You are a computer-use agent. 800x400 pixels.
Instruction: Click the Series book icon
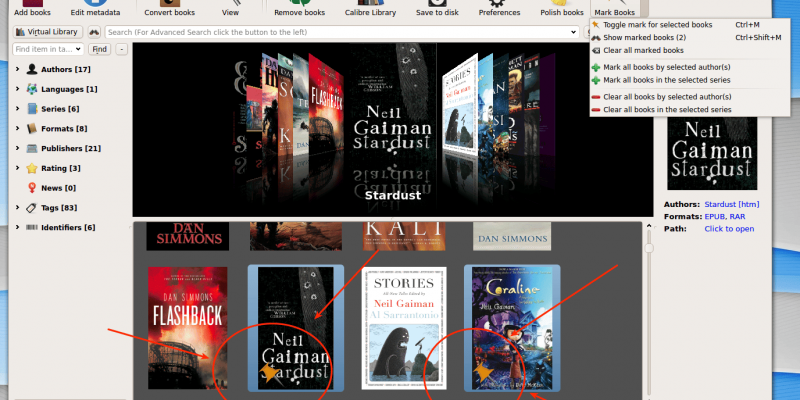click(32, 109)
